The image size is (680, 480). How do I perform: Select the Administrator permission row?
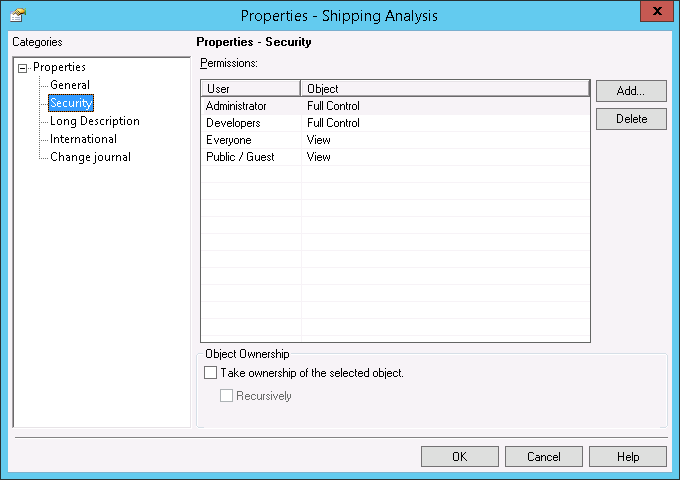pyautogui.click(x=395, y=106)
